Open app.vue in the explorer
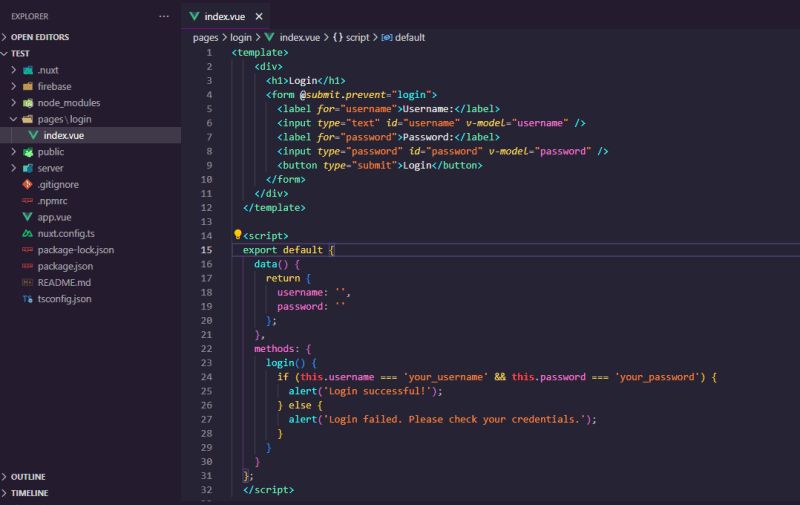 (x=55, y=217)
